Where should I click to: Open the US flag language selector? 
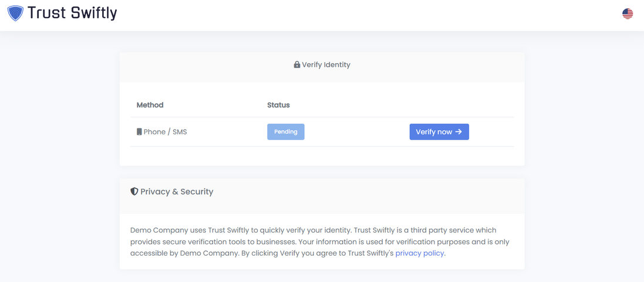tap(628, 13)
